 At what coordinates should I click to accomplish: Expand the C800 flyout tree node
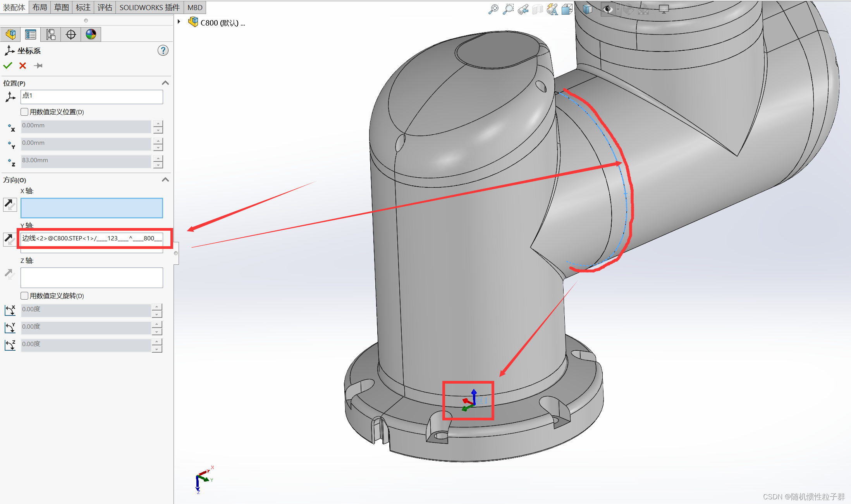coord(179,22)
